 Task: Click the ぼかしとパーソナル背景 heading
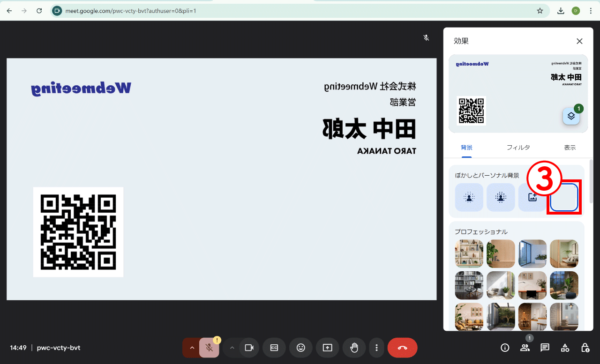point(487,175)
